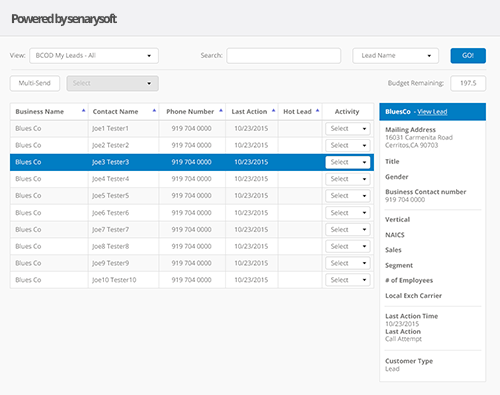Open Activity Select dropdown for Joe6 Tester6
The height and width of the screenshot is (395, 500).
348,213
